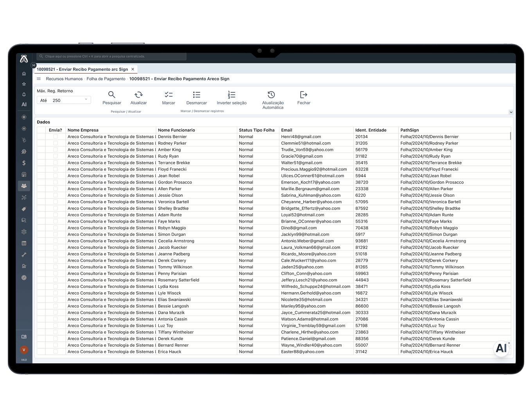
Task: Click Folha de Pagamento in the breadcrumb
Action: click(106, 79)
